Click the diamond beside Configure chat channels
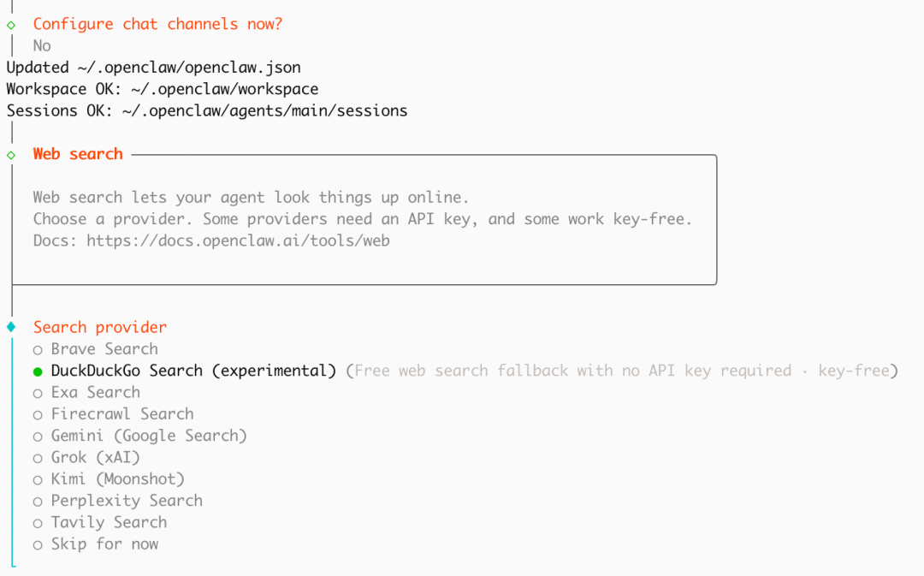 11,25
